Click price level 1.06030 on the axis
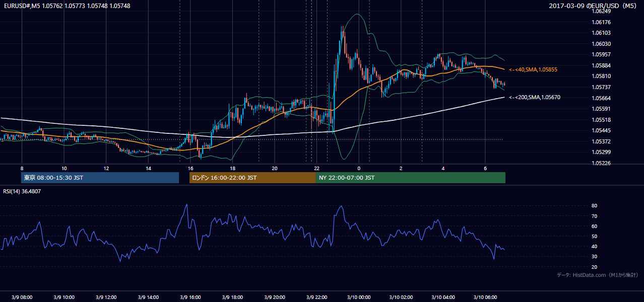The height and width of the screenshot is (302, 644). [602, 44]
